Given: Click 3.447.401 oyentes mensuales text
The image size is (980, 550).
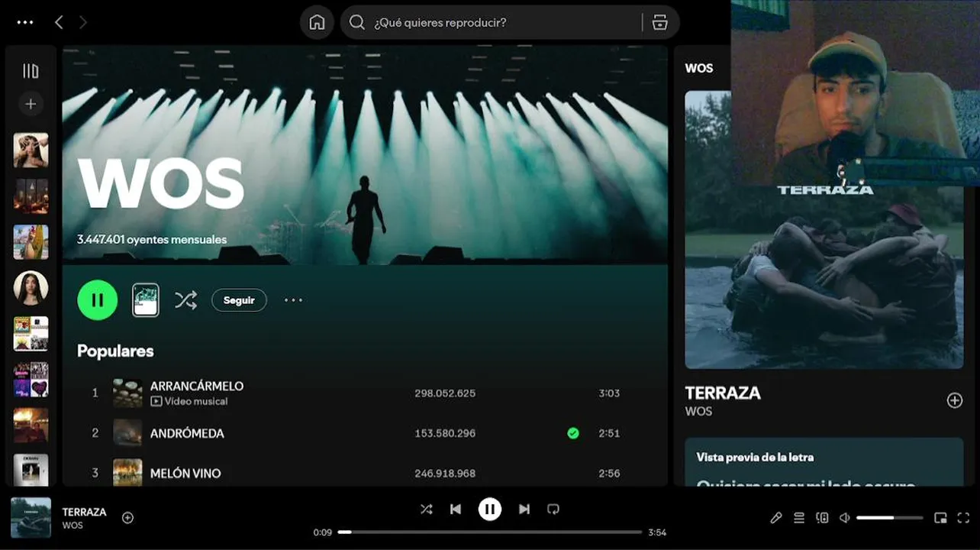Looking at the screenshot, I should 152,239.
